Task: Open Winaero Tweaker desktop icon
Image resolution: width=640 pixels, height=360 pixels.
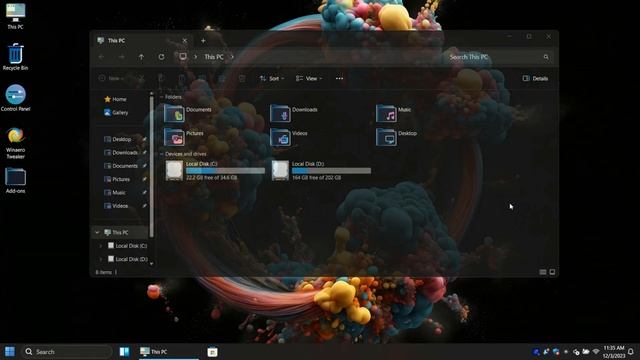Action: click(16, 143)
